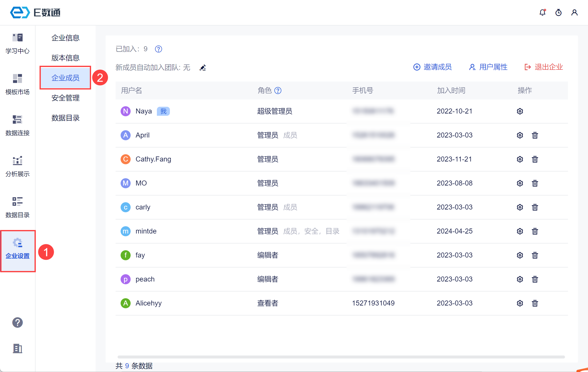Click help icon next to joined count
This screenshot has height=372, width=588.
[x=158, y=49]
